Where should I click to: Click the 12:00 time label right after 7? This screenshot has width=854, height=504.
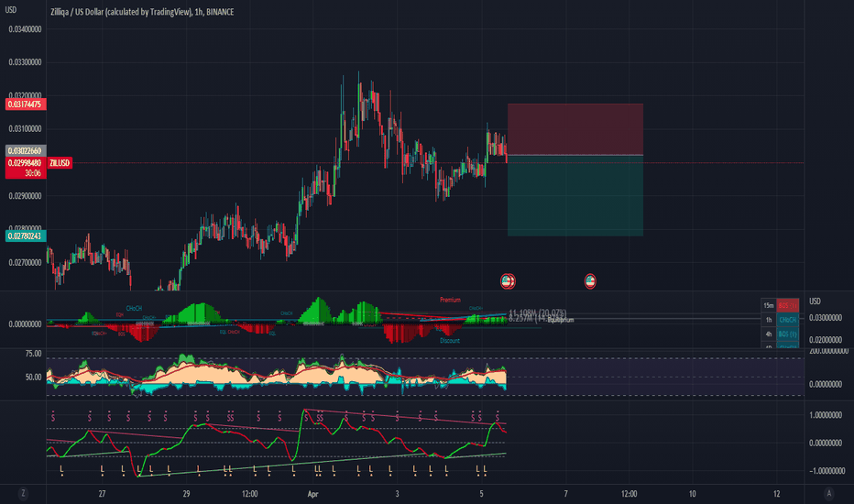(x=630, y=494)
